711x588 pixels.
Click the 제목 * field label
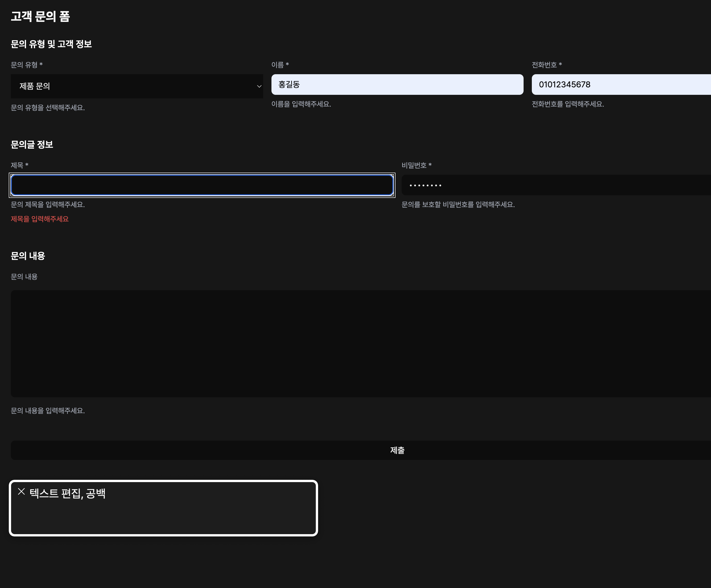click(19, 165)
